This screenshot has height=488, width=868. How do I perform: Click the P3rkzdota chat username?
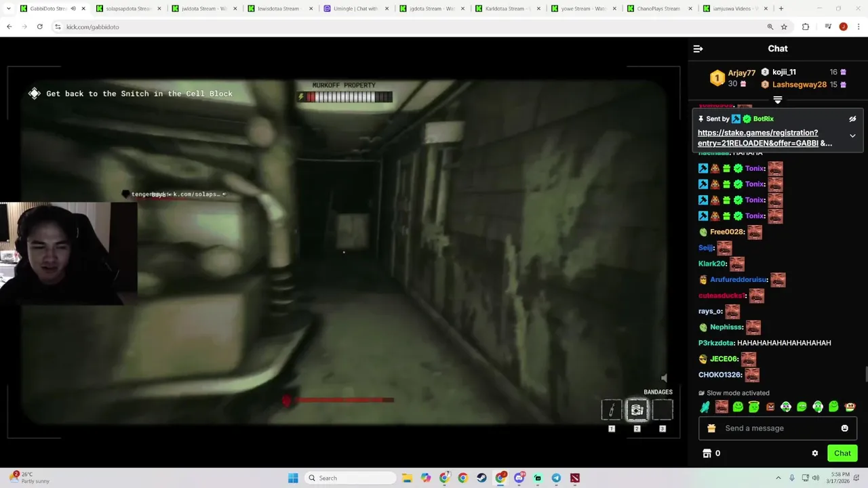(716, 343)
